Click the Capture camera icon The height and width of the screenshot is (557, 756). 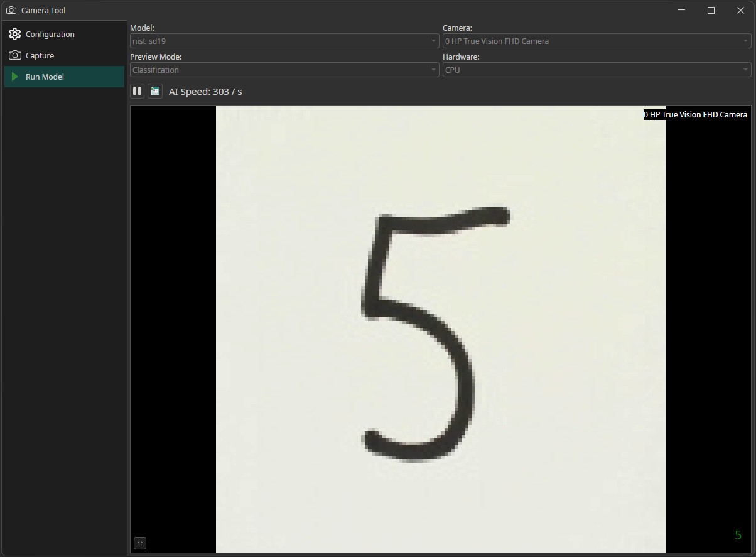(x=15, y=55)
